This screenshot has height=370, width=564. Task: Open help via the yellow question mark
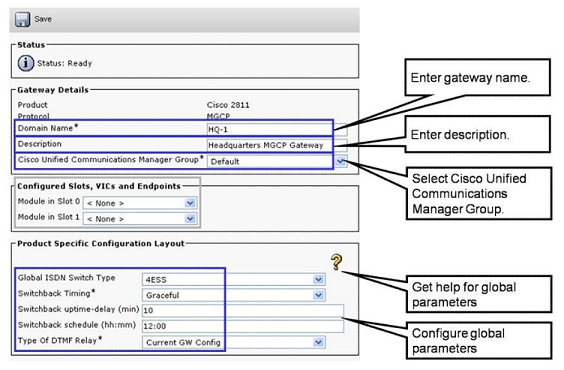pos(336,262)
